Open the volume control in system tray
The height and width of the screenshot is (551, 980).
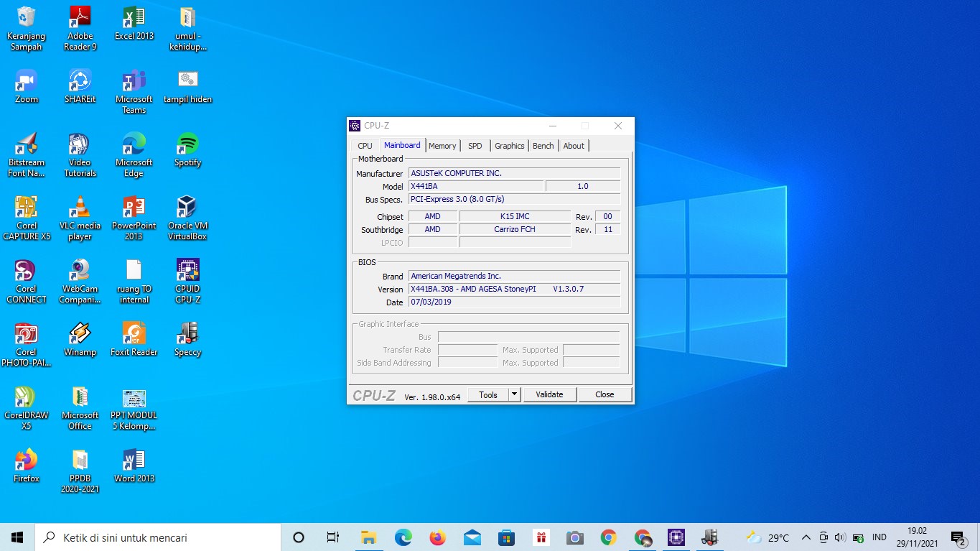pyautogui.click(x=840, y=537)
